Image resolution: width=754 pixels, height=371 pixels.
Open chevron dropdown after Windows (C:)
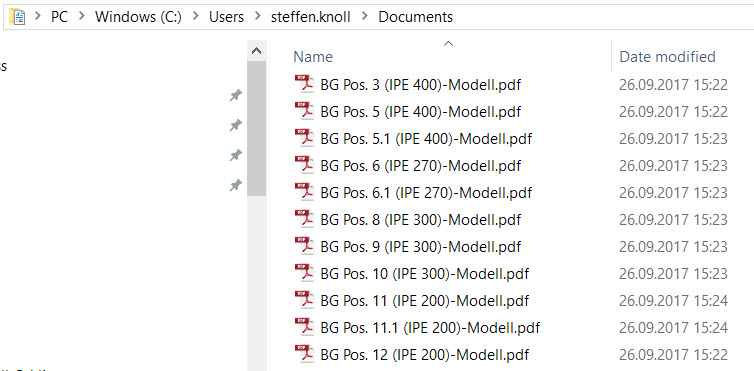(x=195, y=17)
